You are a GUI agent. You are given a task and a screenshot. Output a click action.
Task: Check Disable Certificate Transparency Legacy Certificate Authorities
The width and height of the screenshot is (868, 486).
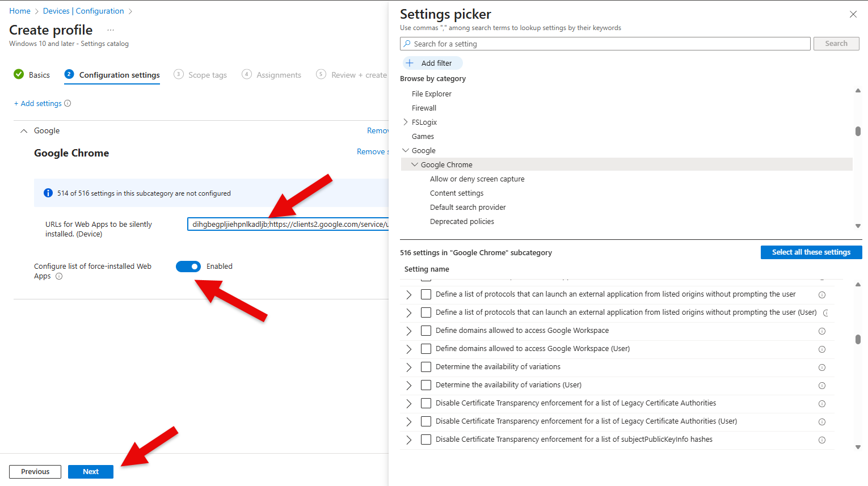tap(426, 403)
